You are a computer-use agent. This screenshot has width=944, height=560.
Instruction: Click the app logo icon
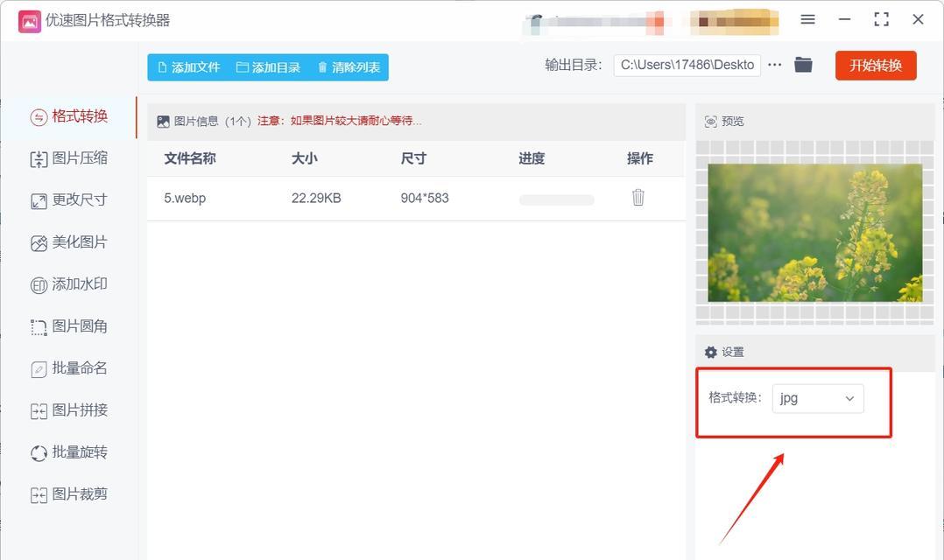[x=30, y=21]
